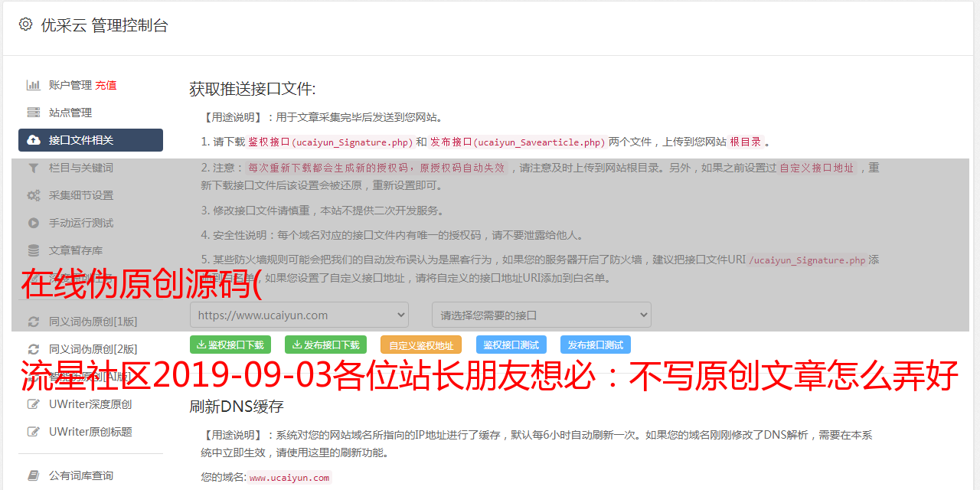Click the bar chart icon for 账户管理
Screen dimensions: 980x490
point(34,85)
